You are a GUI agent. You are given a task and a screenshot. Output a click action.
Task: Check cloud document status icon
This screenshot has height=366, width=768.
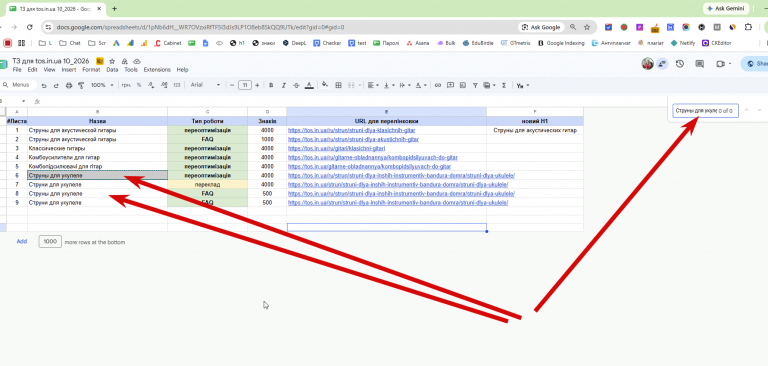137,61
